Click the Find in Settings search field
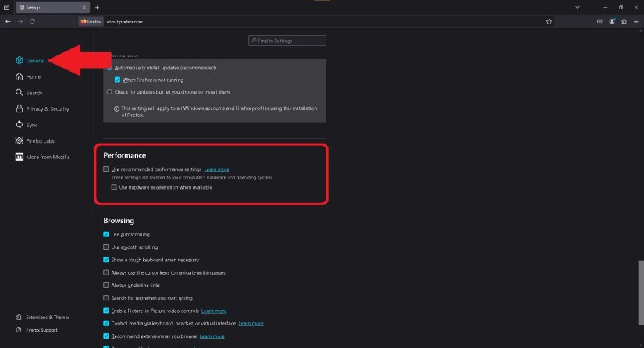The width and height of the screenshot is (644, 348). [x=287, y=41]
